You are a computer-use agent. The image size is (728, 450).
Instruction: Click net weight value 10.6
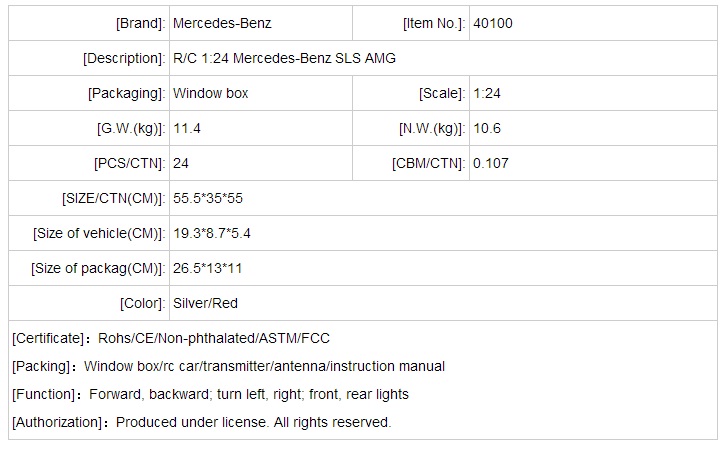click(x=487, y=128)
